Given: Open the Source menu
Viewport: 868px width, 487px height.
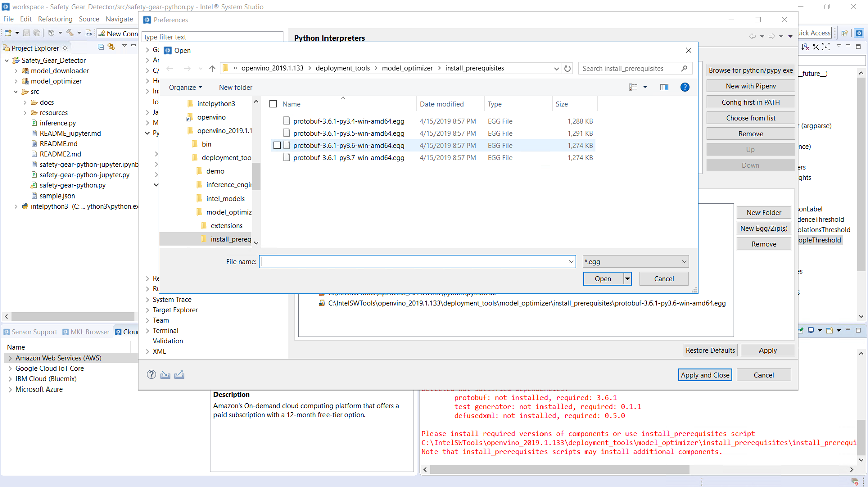Looking at the screenshot, I should [89, 19].
